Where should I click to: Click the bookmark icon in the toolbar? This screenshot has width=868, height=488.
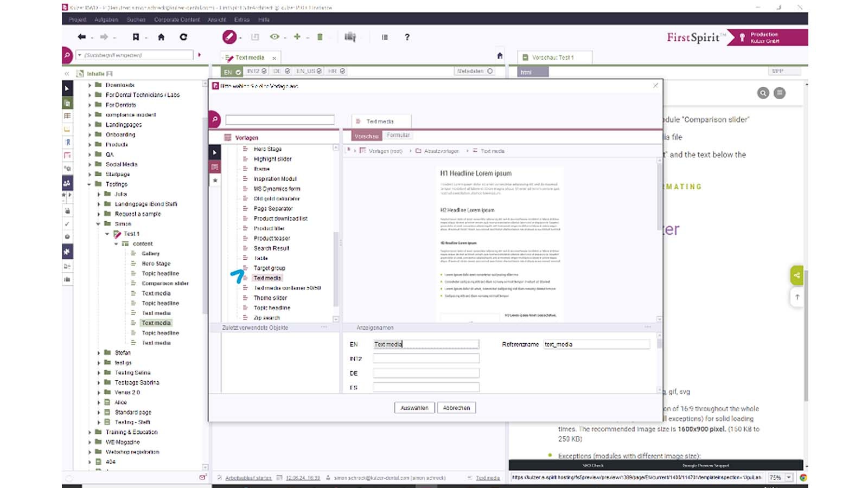pos(136,37)
